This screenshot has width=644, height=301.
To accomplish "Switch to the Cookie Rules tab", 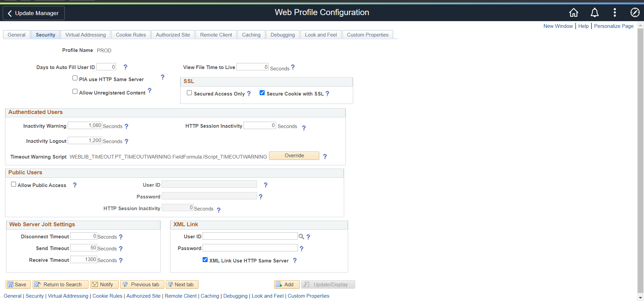I will tap(131, 35).
